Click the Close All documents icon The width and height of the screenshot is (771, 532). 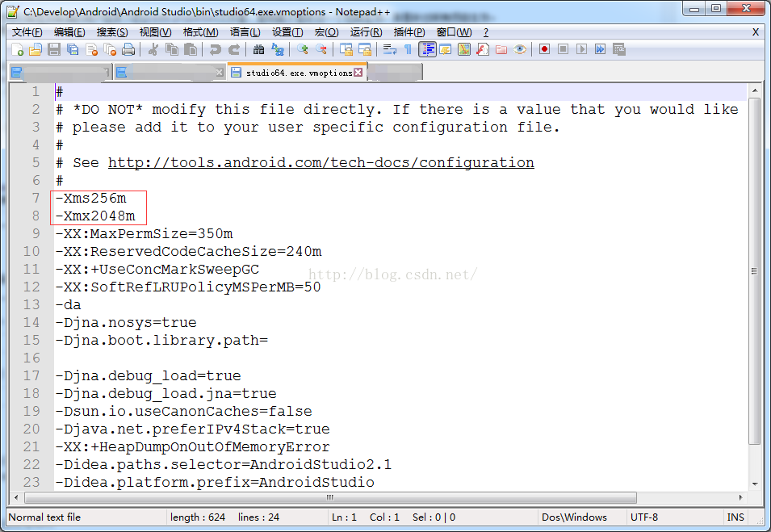tap(110, 49)
